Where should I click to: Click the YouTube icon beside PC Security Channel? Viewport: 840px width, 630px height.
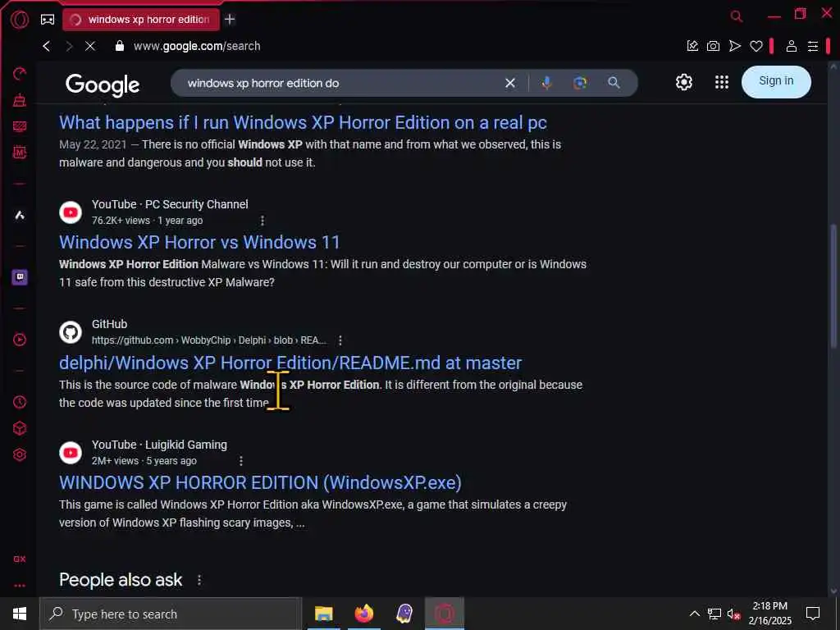pos(71,212)
